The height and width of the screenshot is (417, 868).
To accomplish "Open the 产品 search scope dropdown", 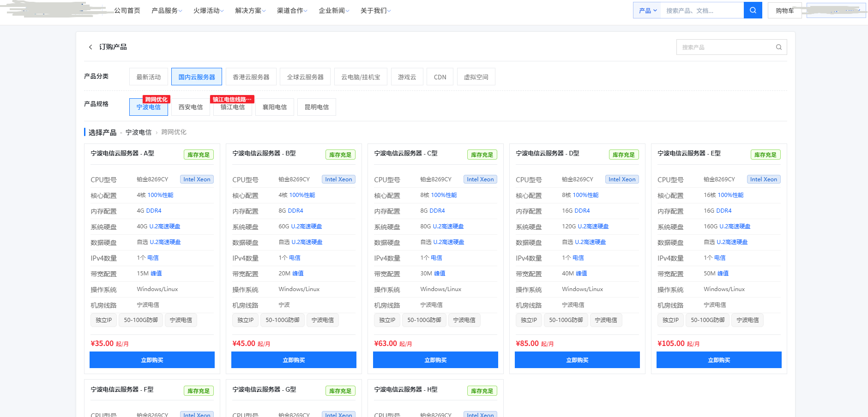I will (647, 11).
